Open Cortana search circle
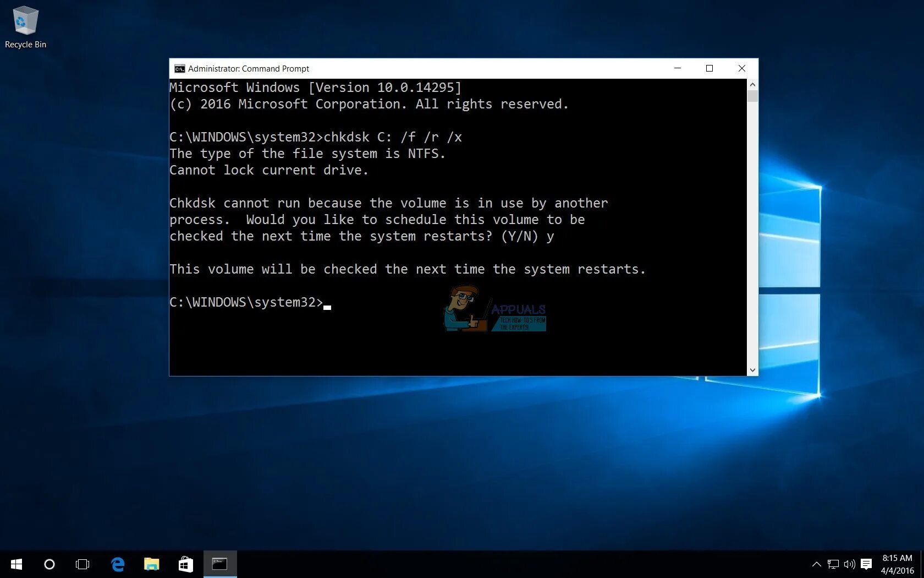 click(50, 564)
